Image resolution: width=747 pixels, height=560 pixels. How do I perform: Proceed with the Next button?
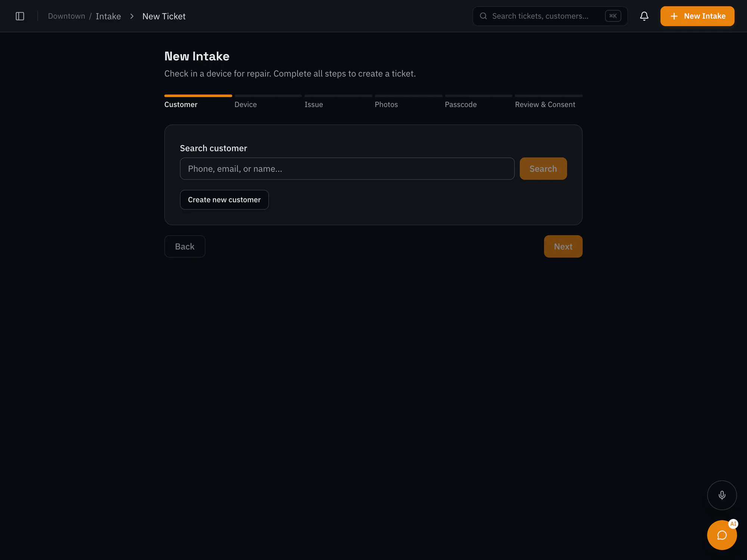point(563,246)
